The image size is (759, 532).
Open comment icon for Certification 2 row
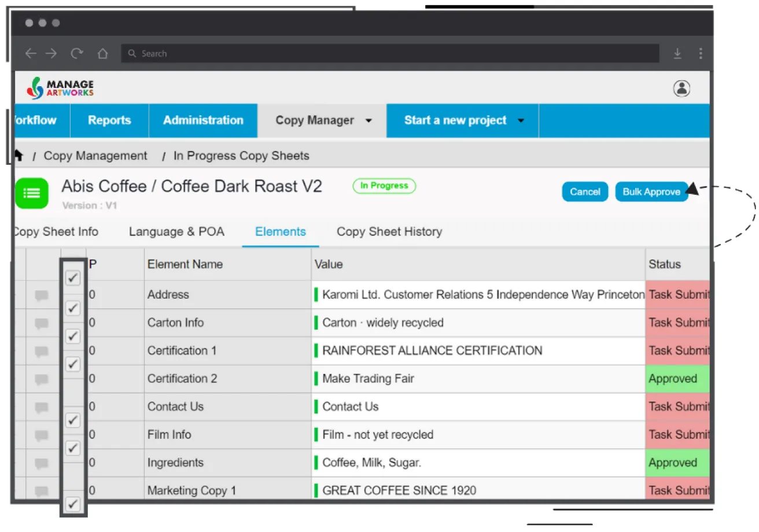point(42,379)
